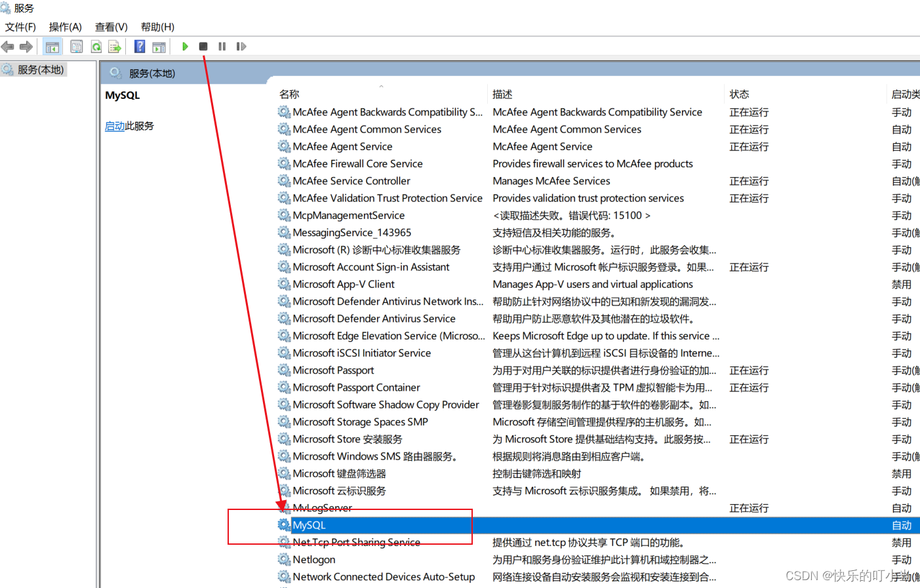Screen dimensions: 920x588
Task: Open the 文件(F) menu
Action: click(20, 27)
